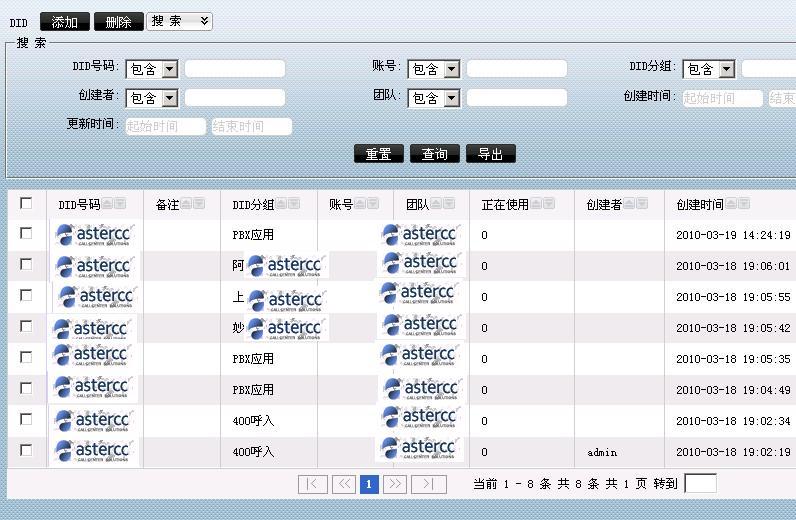796x520 pixels.
Task: Focus the 团队 search text field
Action: pyautogui.click(x=517, y=98)
